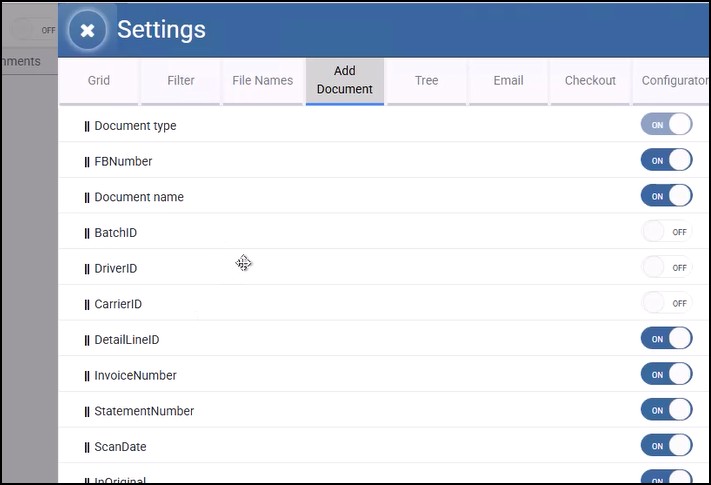Turn on the DriverID switch
This screenshot has height=485, width=711.
(666, 268)
